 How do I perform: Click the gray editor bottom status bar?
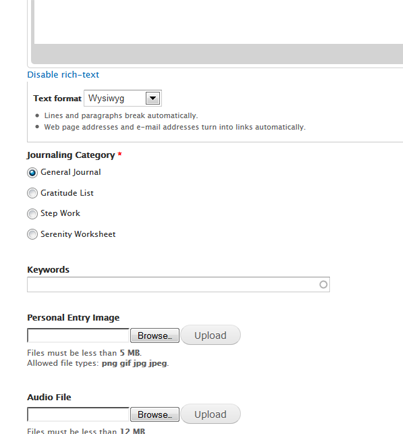coord(218,53)
